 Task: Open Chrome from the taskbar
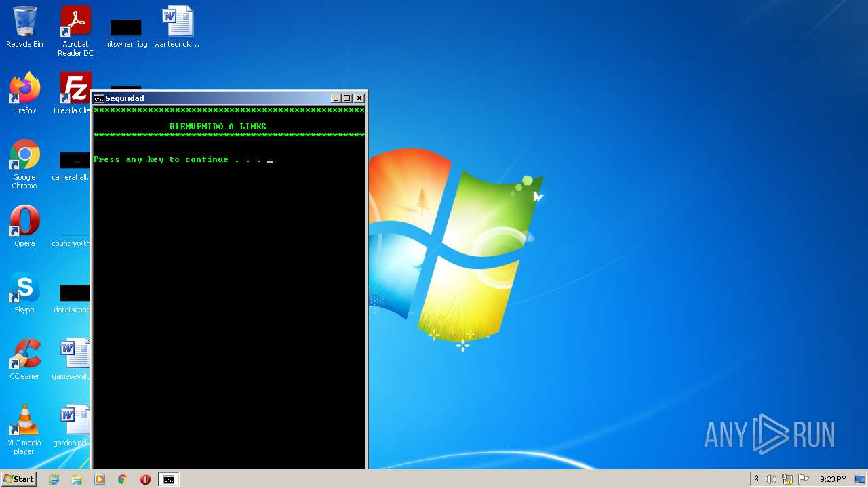(123, 479)
